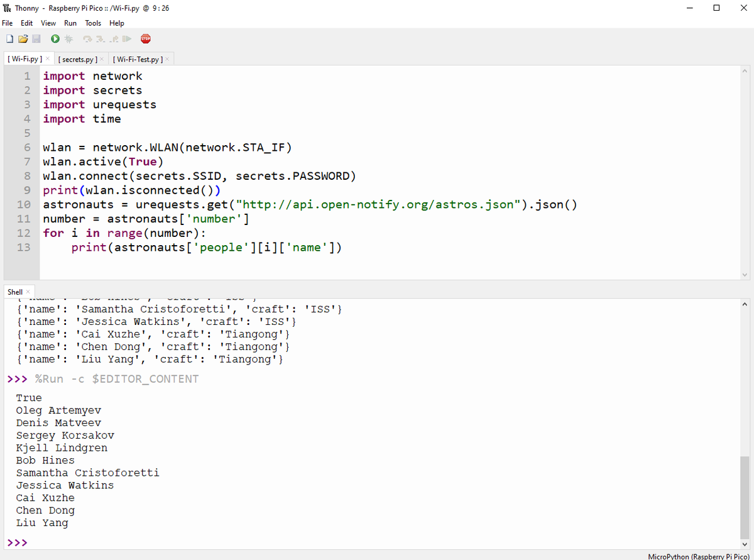Click 'Kjell Lindgren' in Shell output
This screenshot has width=754, height=560.
62,448
